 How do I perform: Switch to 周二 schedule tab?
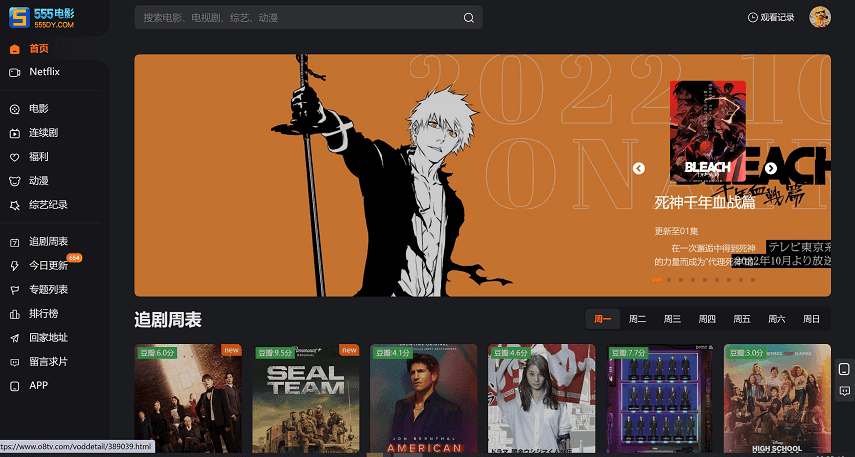637,319
